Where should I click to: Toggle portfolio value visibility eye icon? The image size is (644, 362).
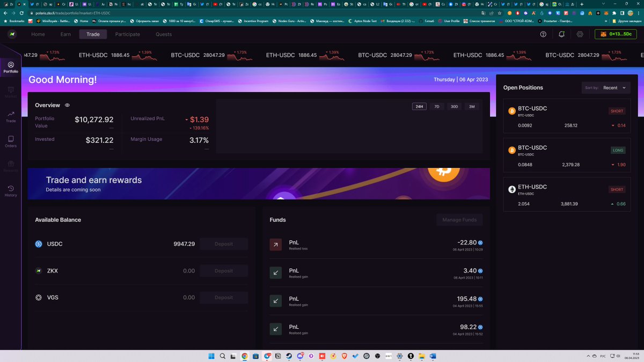coord(67,105)
